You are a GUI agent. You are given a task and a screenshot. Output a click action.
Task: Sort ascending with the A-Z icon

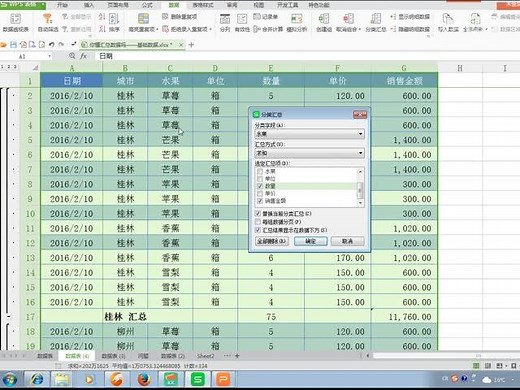tap(102, 17)
